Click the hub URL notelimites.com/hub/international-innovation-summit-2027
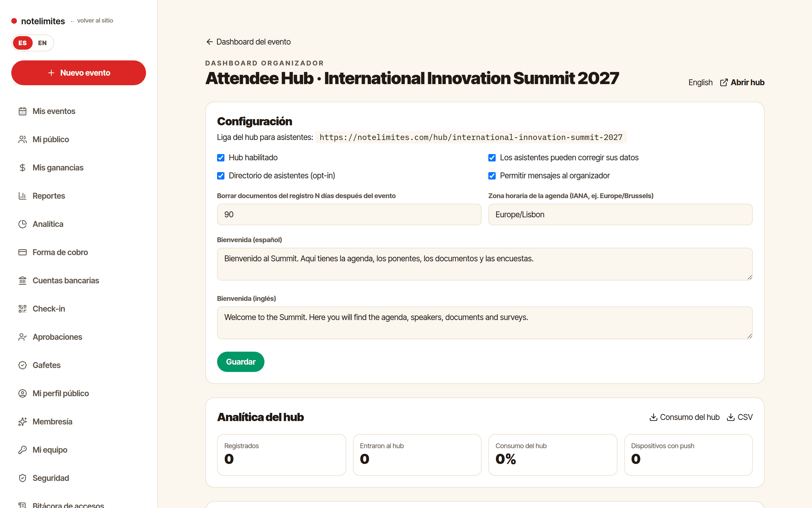 tap(471, 137)
